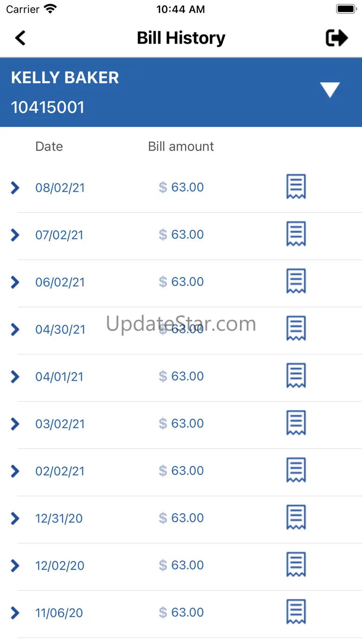Screen dimensions: 362x644
Task: Tap the account number 10415001
Action: [x=48, y=107]
